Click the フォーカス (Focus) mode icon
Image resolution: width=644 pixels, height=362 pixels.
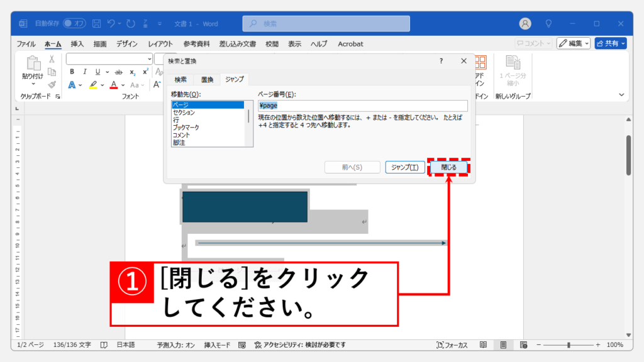(452, 345)
